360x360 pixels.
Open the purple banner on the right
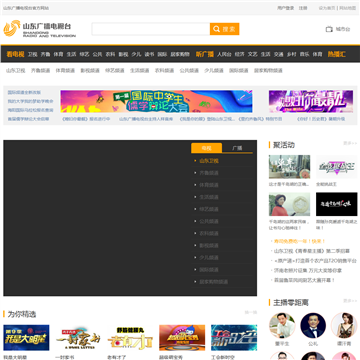[311, 101]
